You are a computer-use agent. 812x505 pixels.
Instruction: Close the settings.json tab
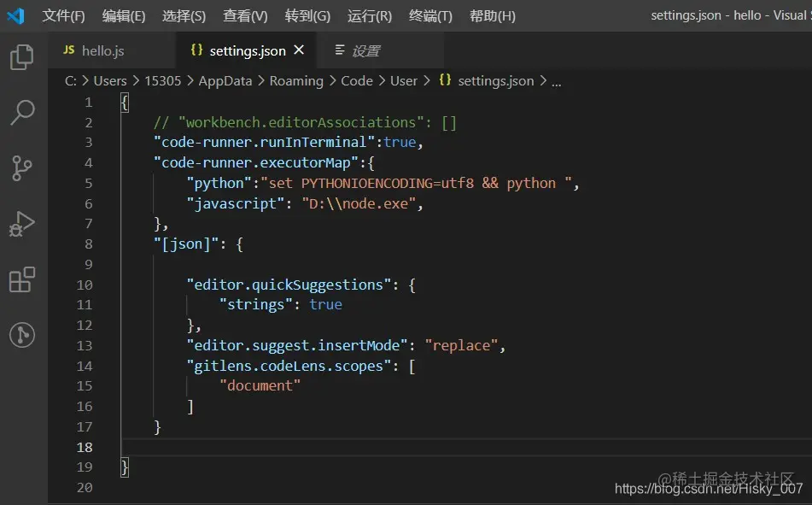point(299,50)
